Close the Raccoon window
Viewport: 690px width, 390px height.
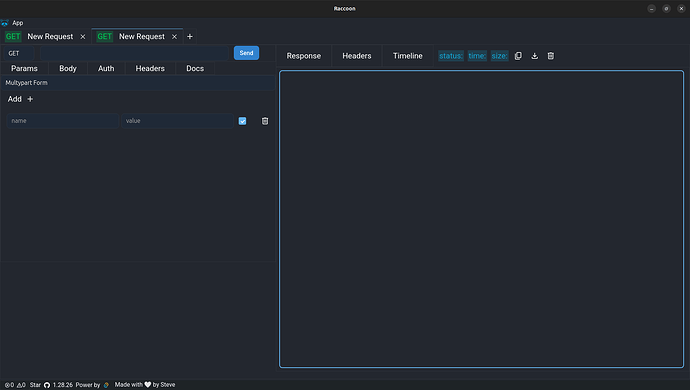pyautogui.click(x=681, y=9)
